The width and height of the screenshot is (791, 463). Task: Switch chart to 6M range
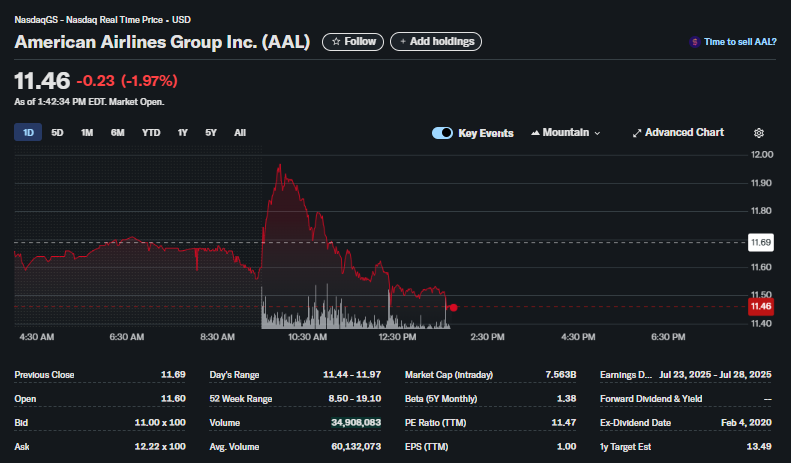[118, 133]
